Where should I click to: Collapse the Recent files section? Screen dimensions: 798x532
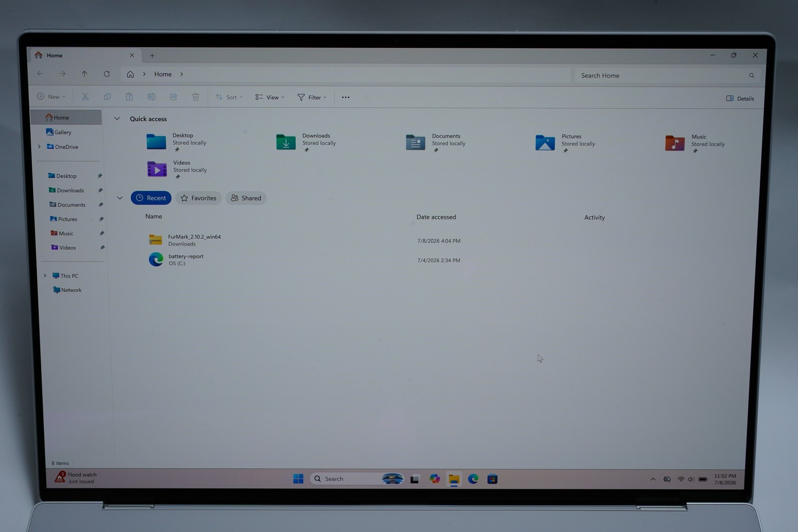[x=120, y=198]
